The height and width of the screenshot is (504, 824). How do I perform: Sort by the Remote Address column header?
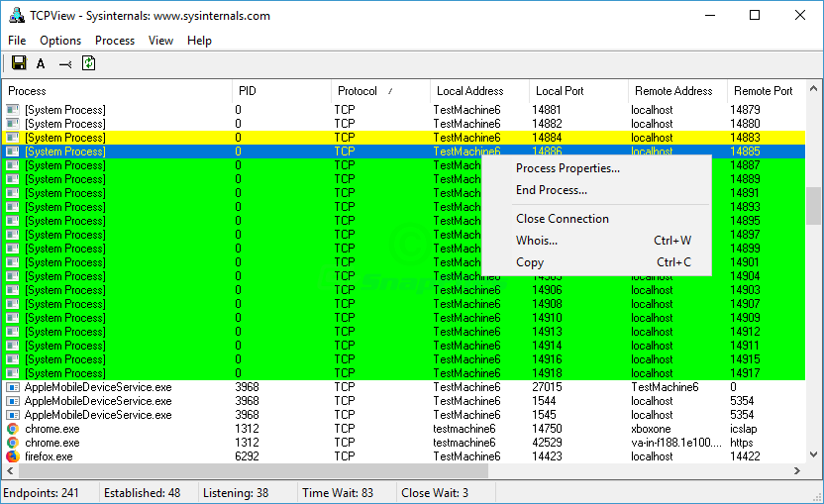point(677,91)
